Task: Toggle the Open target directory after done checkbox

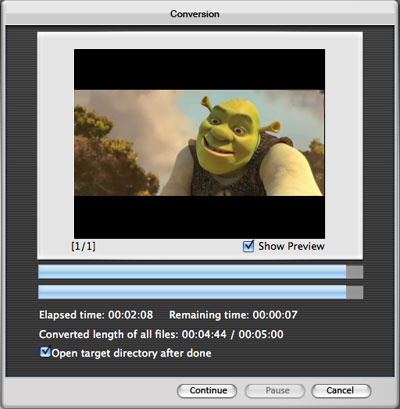Action: click(45, 352)
